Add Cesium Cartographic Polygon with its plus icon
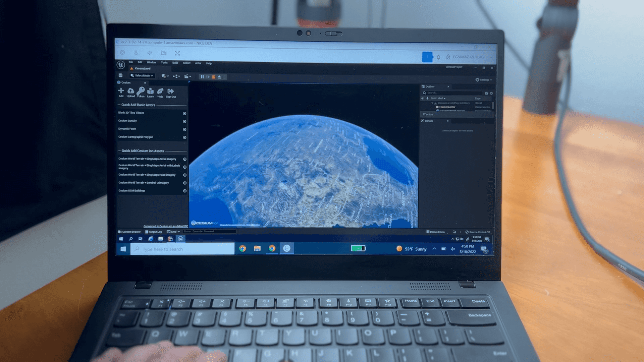 coord(184,137)
